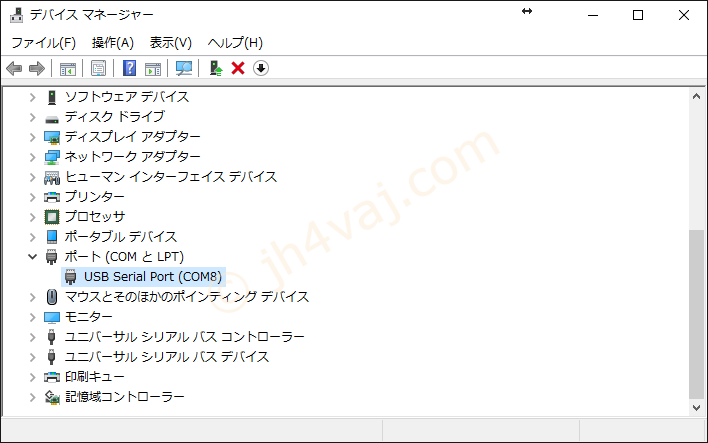Image resolution: width=708 pixels, height=443 pixels.
Task: Select ユニバーサル シリアル バス デバイス label
Action: point(167,357)
